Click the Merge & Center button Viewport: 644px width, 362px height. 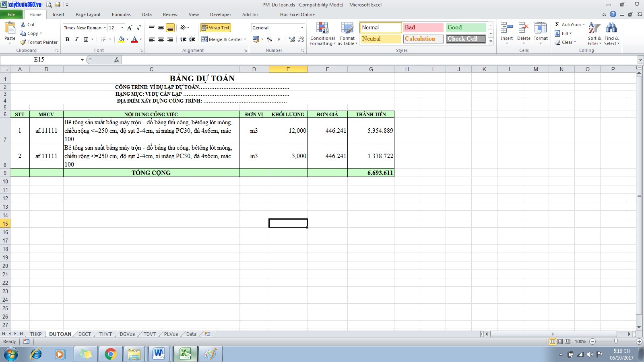click(x=223, y=39)
